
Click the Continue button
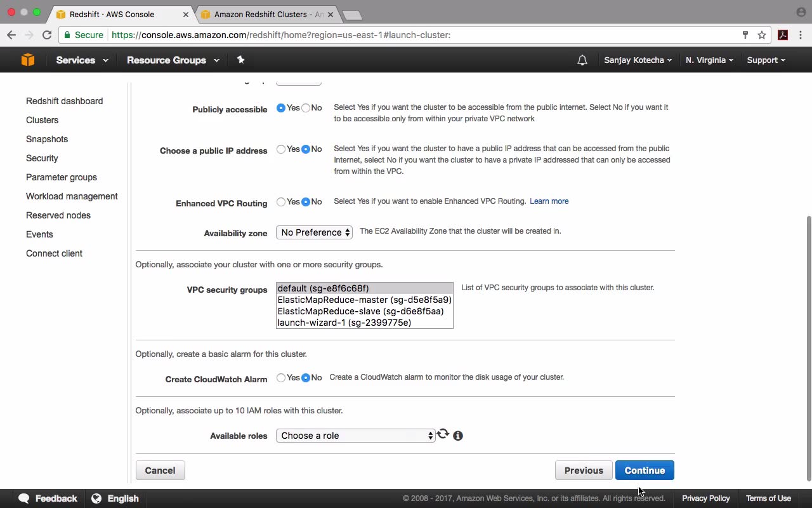point(645,471)
